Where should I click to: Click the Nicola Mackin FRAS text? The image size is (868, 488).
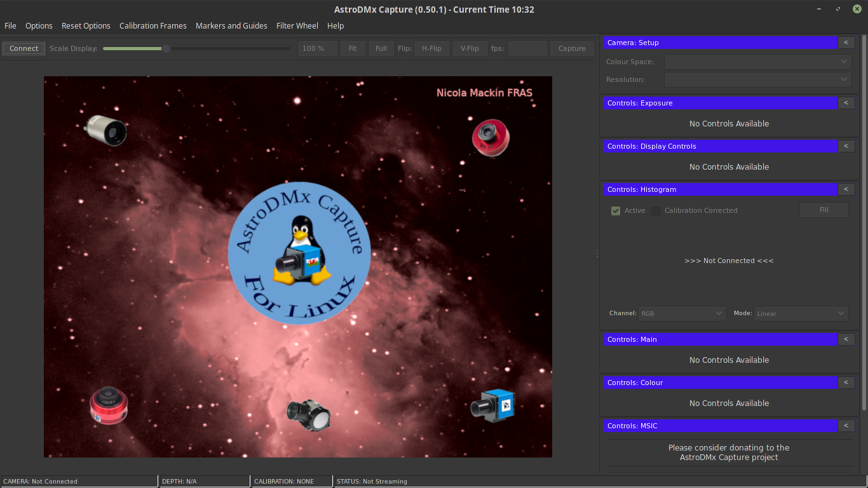tap(484, 93)
